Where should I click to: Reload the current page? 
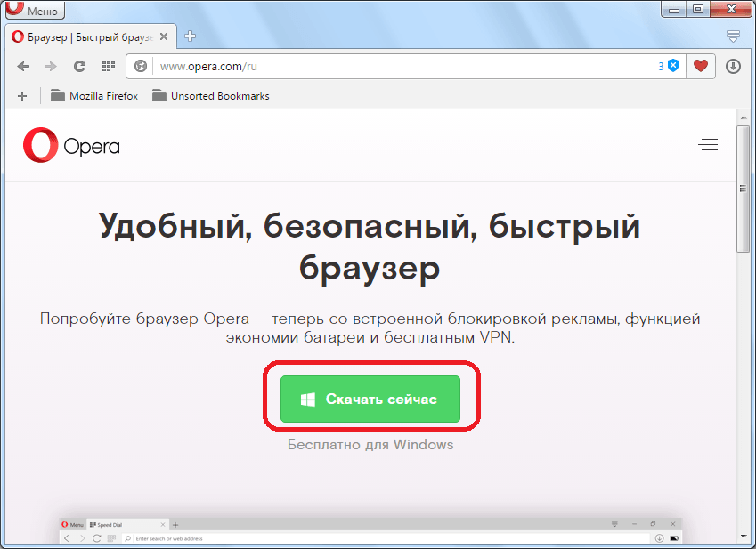[x=79, y=67]
